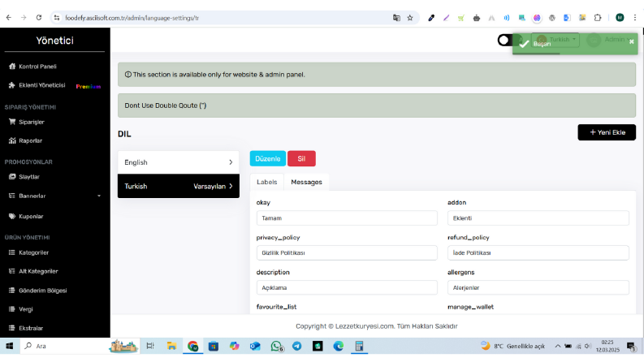Open Eklenti Yöneticisi puzzle icon

(x=12, y=85)
